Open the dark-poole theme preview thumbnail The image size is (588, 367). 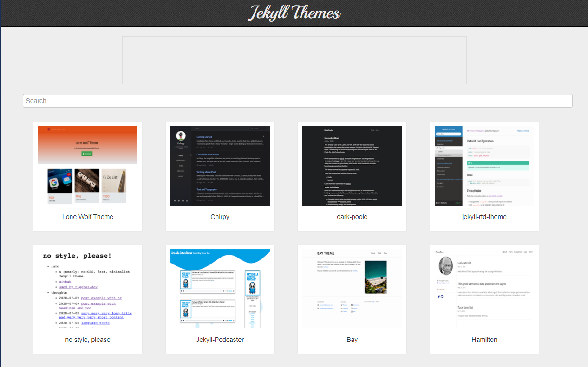(x=352, y=165)
